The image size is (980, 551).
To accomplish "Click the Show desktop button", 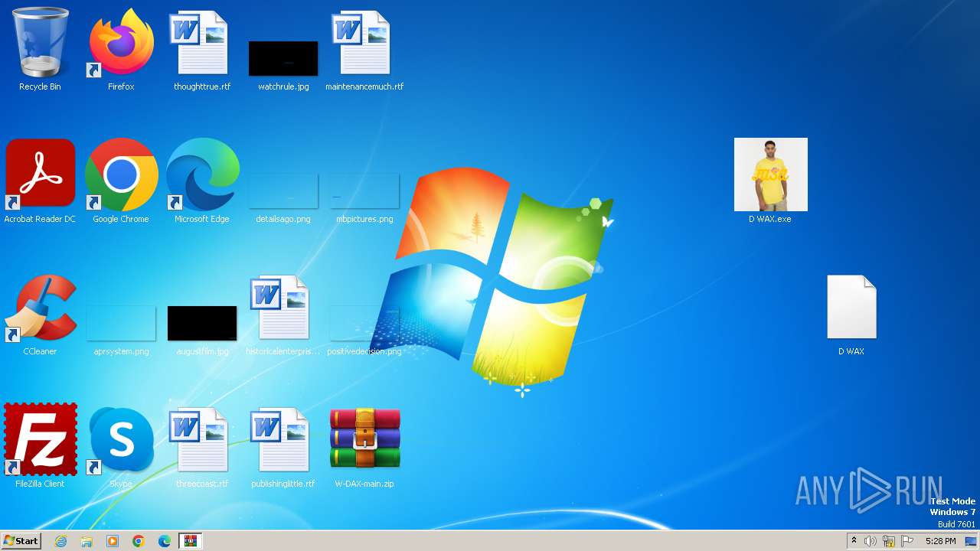I will 972,541.
